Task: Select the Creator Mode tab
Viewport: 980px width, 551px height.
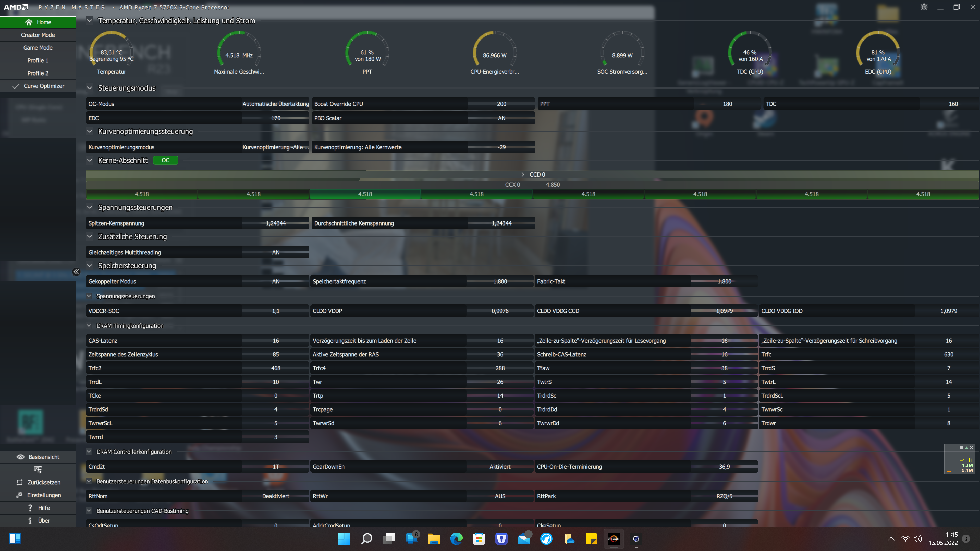Action: point(38,35)
